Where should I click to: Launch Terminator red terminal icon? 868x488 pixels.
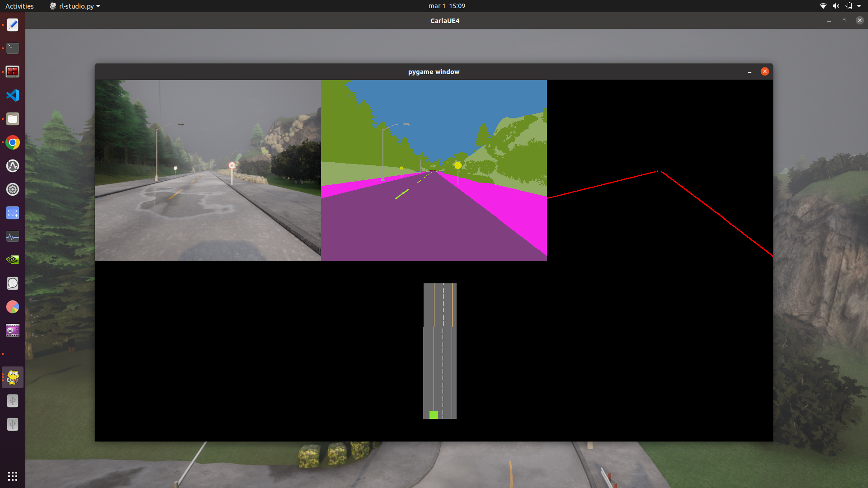tap(13, 71)
